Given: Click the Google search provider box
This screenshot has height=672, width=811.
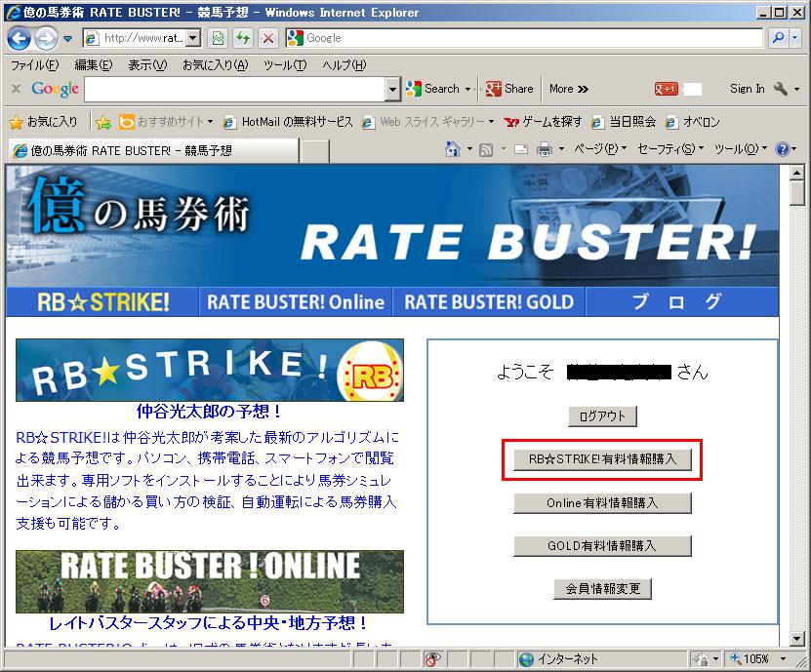Looking at the screenshot, I should pos(524,38).
